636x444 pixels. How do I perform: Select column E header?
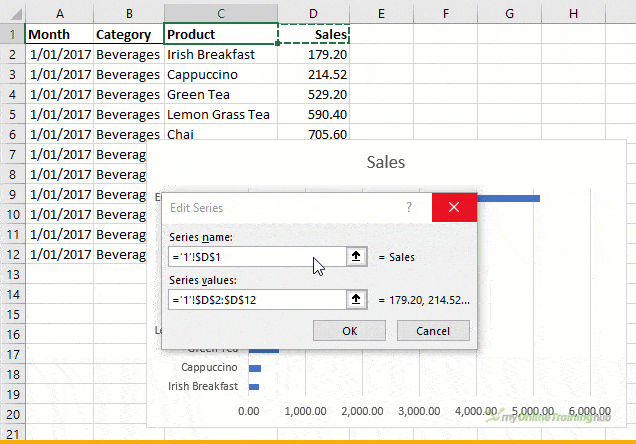[381, 14]
